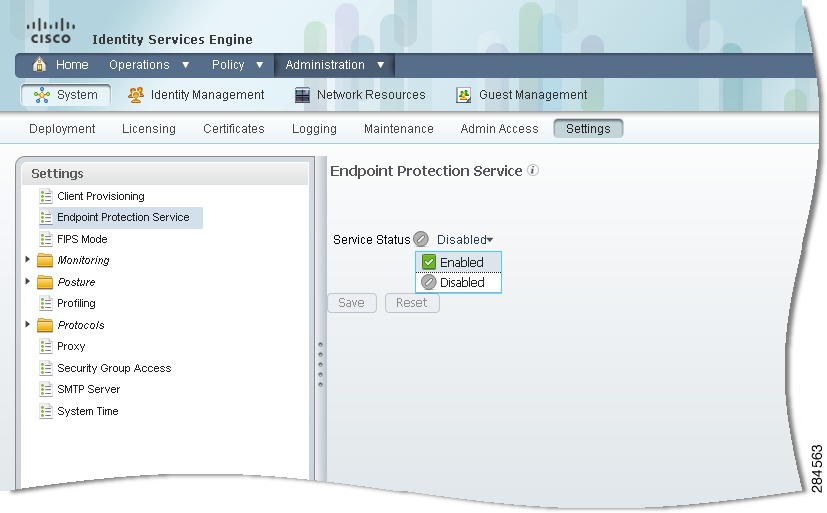This screenshot has width=827, height=513.
Task: Expand the Posture tree node arrow
Action: (x=27, y=281)
